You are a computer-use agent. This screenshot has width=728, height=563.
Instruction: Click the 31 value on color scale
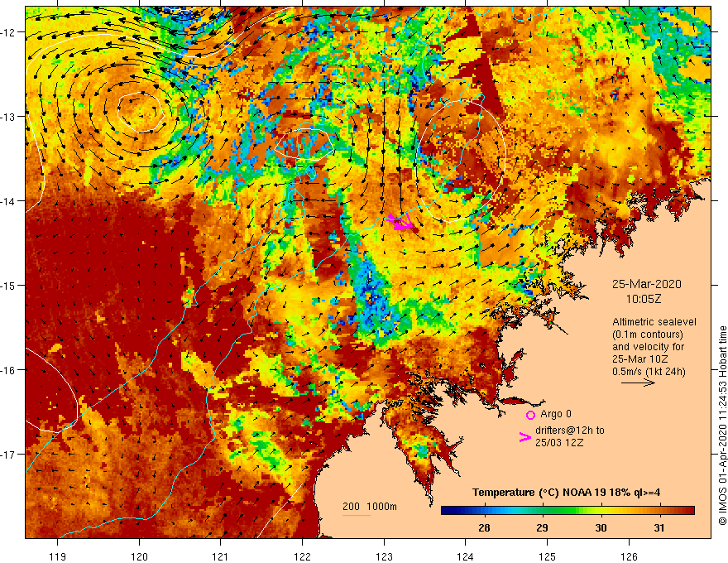pos(659,527)
